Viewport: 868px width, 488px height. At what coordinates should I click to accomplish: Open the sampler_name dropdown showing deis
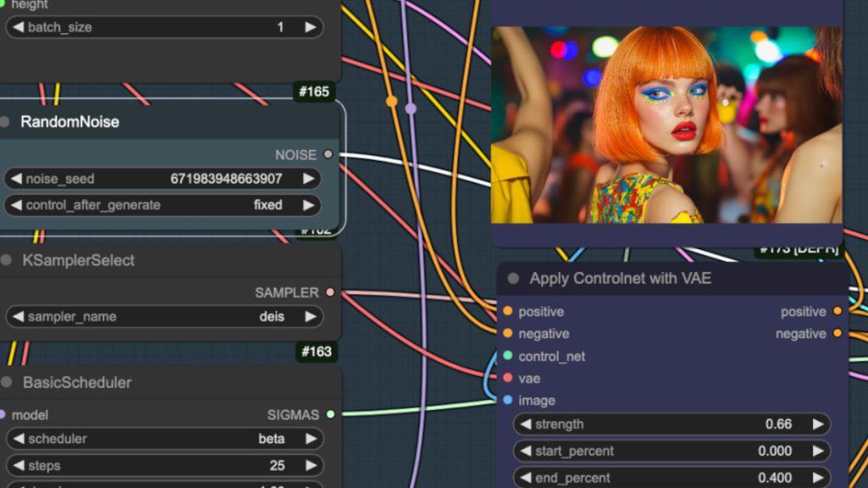(x=163, y=317)
